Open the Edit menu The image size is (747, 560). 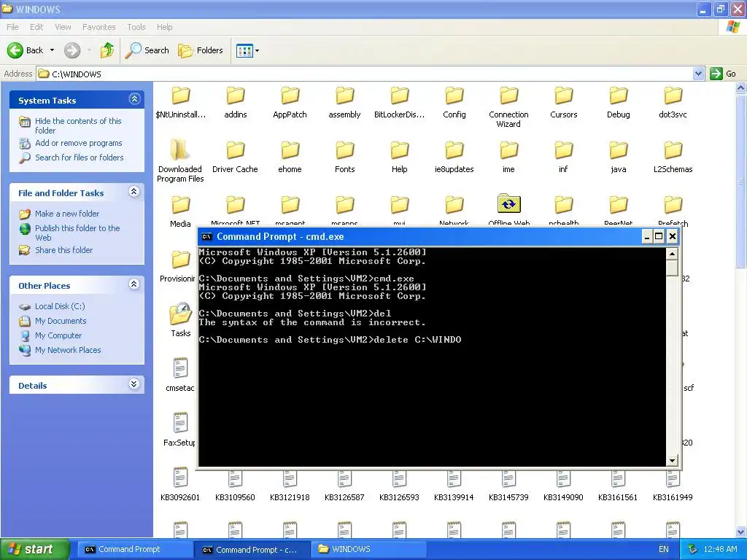pos(36,27)
